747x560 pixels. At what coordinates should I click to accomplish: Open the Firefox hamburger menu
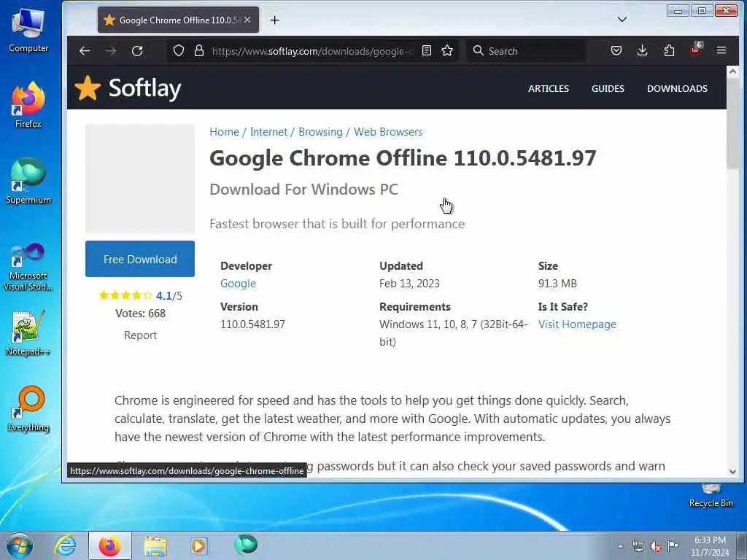click(721, 50)
